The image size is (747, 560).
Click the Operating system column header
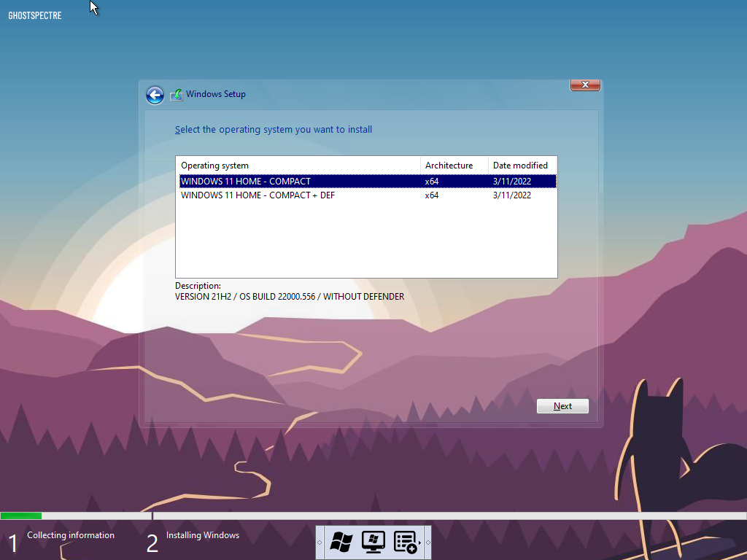[x=298, y=166]
